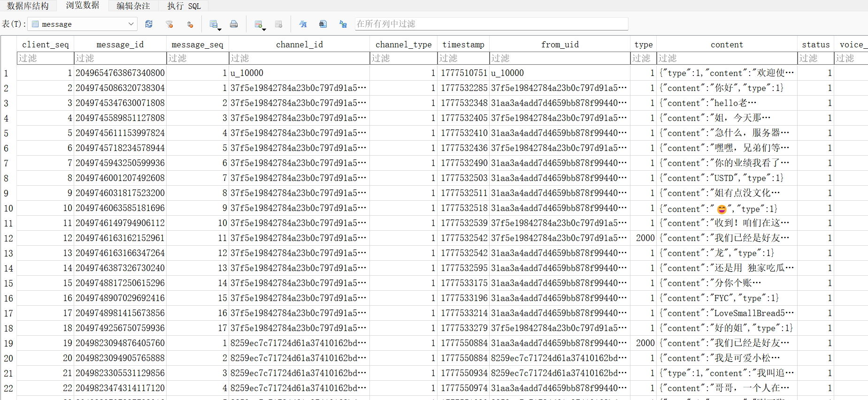
Task: Select timestamp cell 1777550974
Action: pos(463,388)
